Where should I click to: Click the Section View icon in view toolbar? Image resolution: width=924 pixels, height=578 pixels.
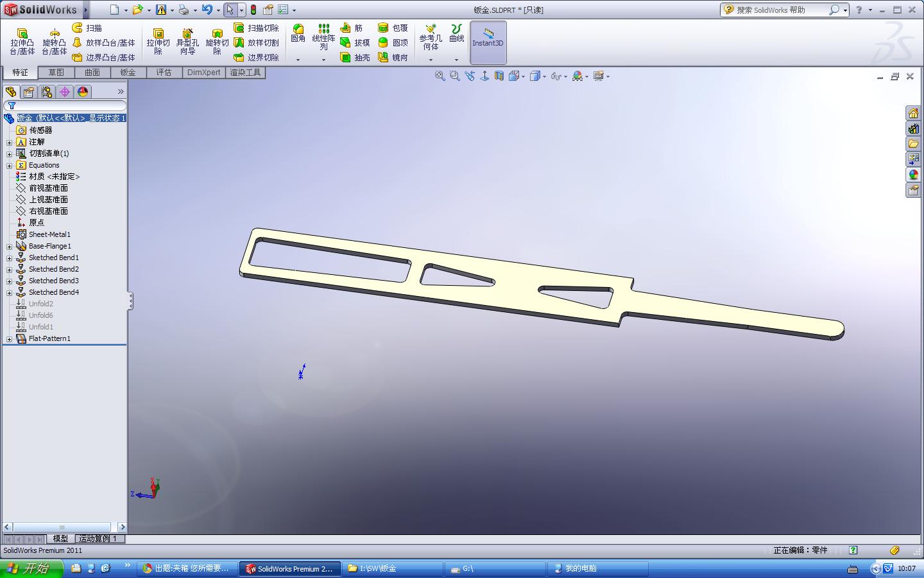pos(499,76)
